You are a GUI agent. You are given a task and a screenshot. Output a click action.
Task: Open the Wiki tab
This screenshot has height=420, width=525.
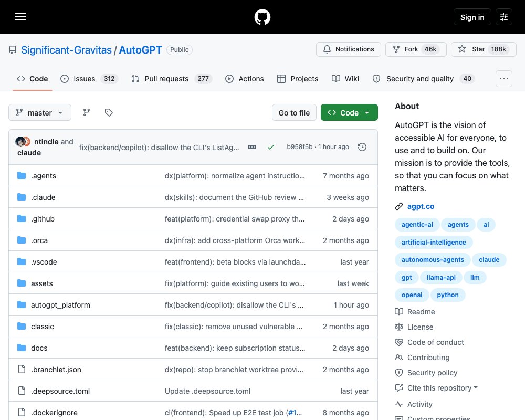click(345, 79)
